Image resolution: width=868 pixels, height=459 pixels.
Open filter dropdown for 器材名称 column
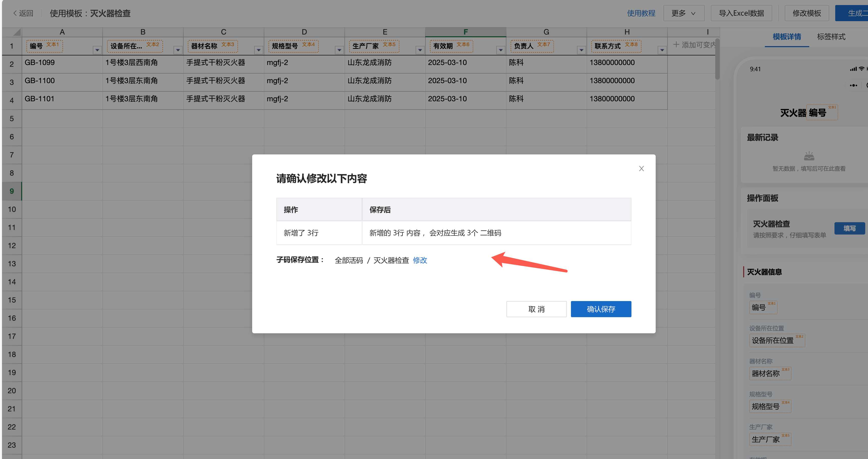[258, 50]
